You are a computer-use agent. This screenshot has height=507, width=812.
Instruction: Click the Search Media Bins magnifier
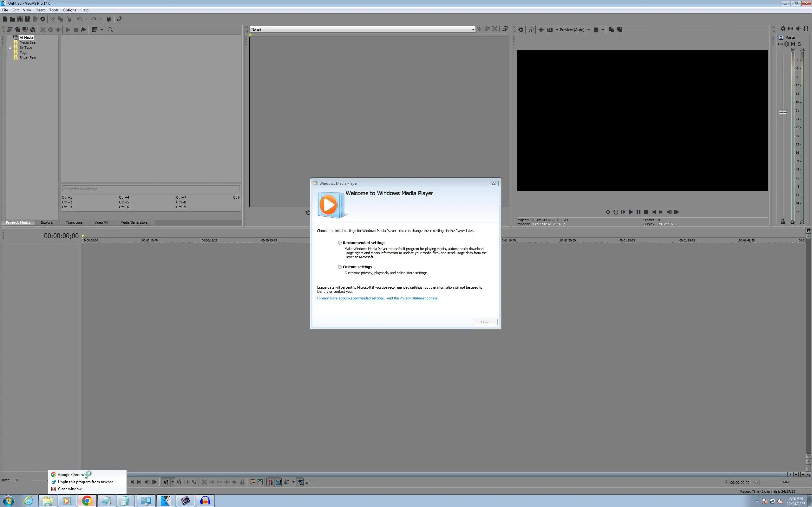[110, 30]
